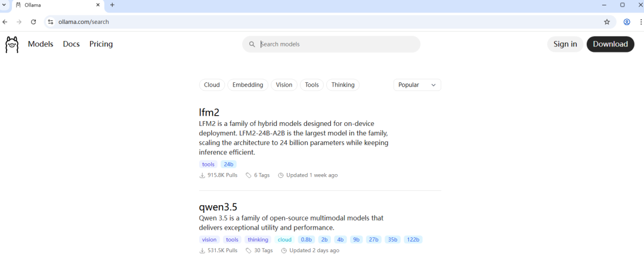Click the 531.5K Pulls download icon
The image size is (644, 263).
(202, 250)
